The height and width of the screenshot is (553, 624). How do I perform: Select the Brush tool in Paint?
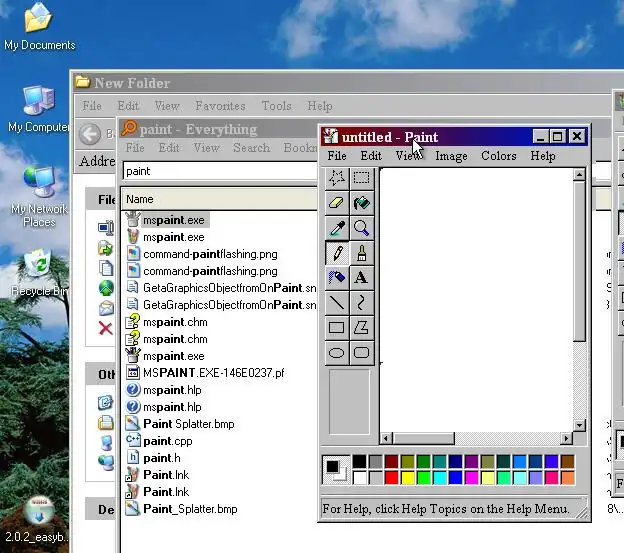click(361, 253)
